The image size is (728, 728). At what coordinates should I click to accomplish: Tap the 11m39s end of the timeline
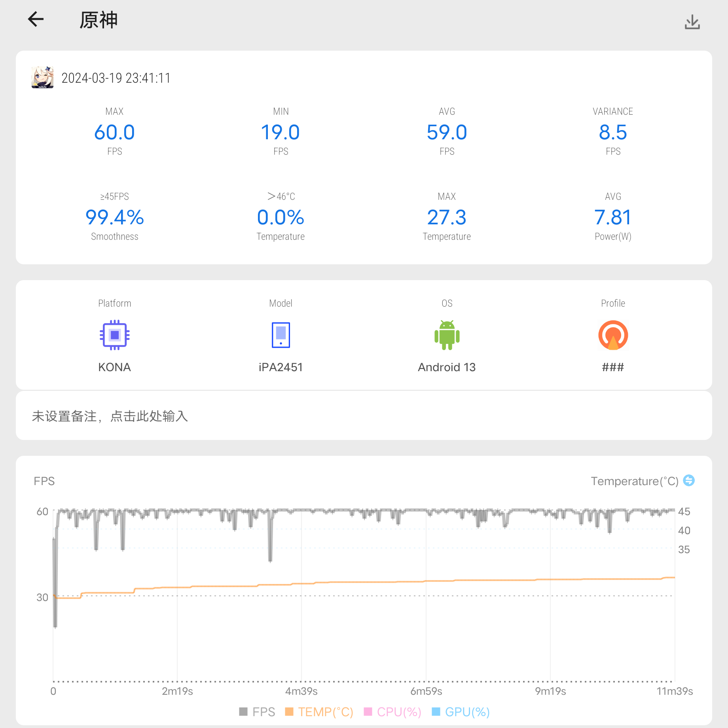point(675,691)
